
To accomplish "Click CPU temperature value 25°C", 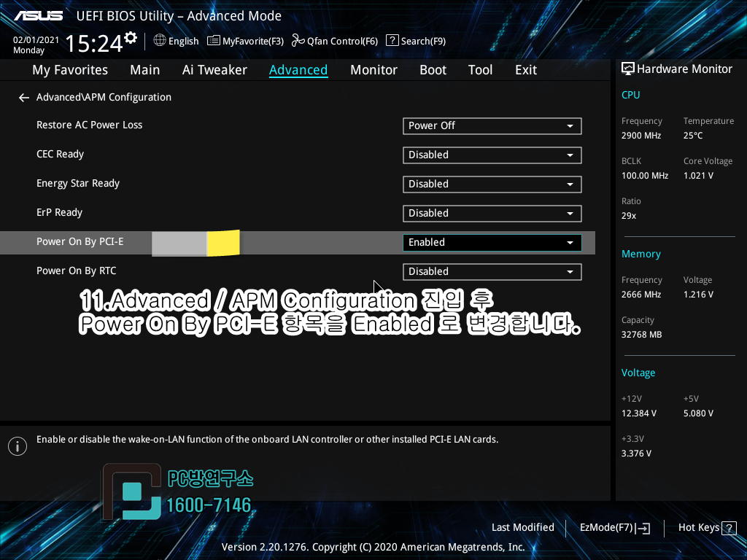I will [693, 136].
